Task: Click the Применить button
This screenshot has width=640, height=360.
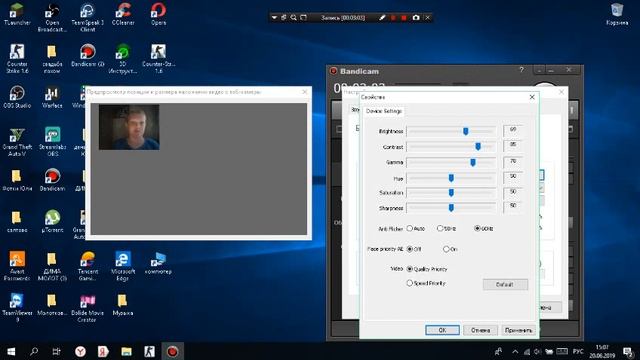Action: click(518, 330)
